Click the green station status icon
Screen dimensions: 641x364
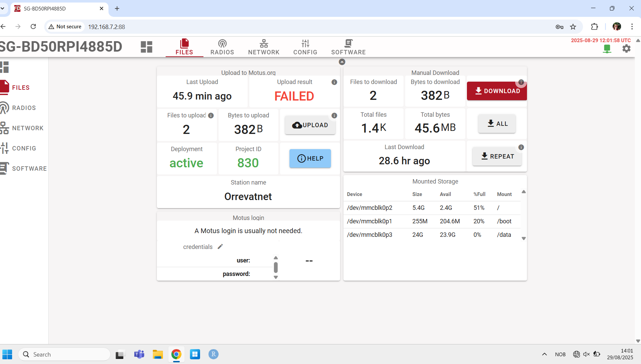click(607, 49)
